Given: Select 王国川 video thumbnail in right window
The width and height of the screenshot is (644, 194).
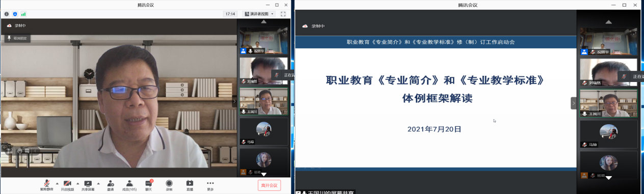Looking at the screenshot, I should pos(608,103).
